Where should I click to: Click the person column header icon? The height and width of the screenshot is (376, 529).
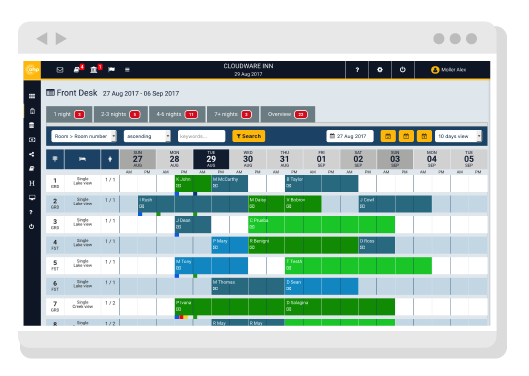tap(110, 159)
